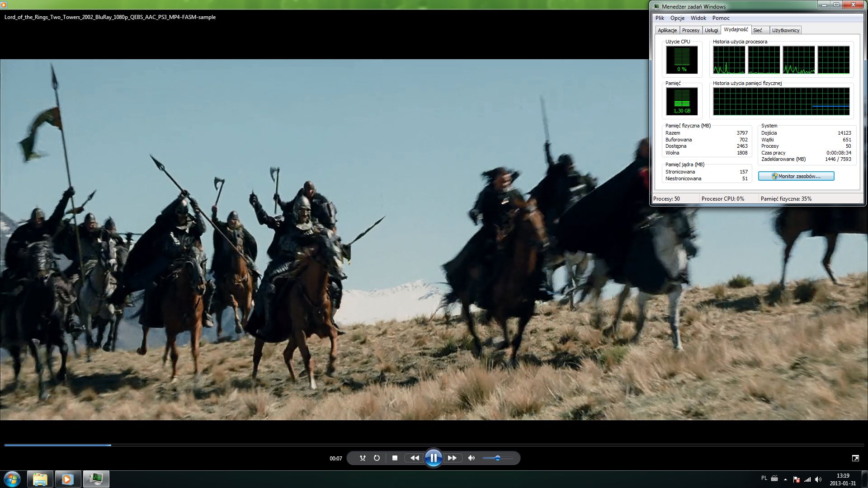This screenshot has width=868, height=488.
Task: Mute the player volume speaker
Action: coord(471,458)
